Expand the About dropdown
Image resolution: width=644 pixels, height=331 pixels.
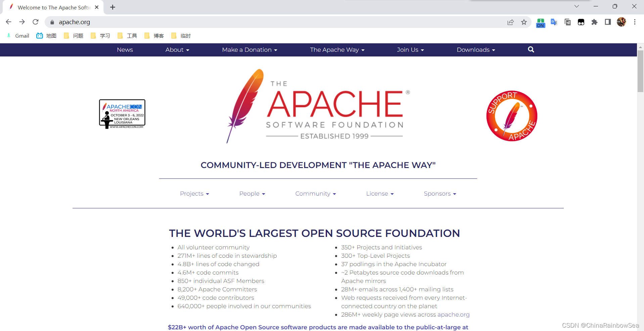coord(177,50)
